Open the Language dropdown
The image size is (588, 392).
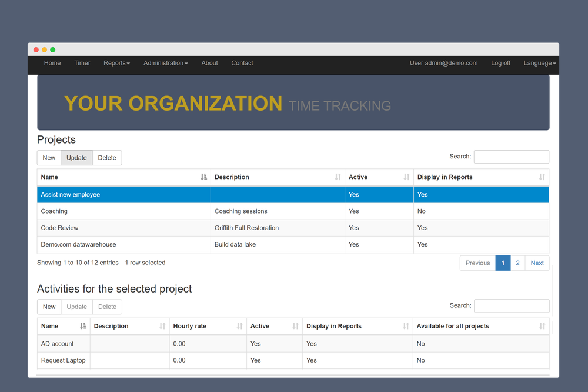tap(539, 63)
